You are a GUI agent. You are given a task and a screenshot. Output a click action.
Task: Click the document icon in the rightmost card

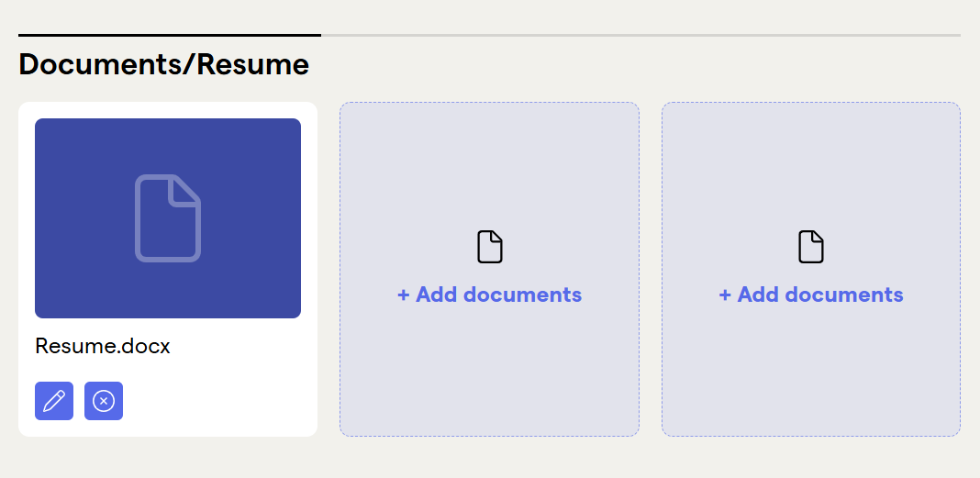click(811, 247)
